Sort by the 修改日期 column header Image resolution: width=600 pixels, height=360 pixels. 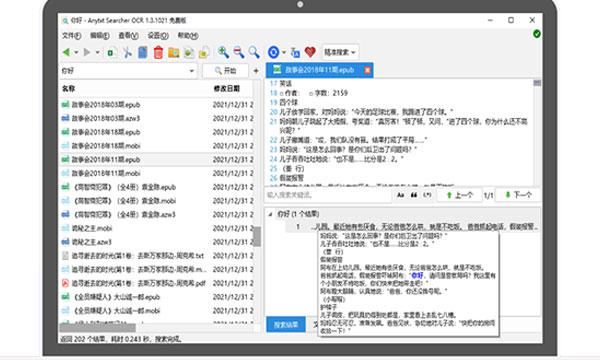point(227,88)
